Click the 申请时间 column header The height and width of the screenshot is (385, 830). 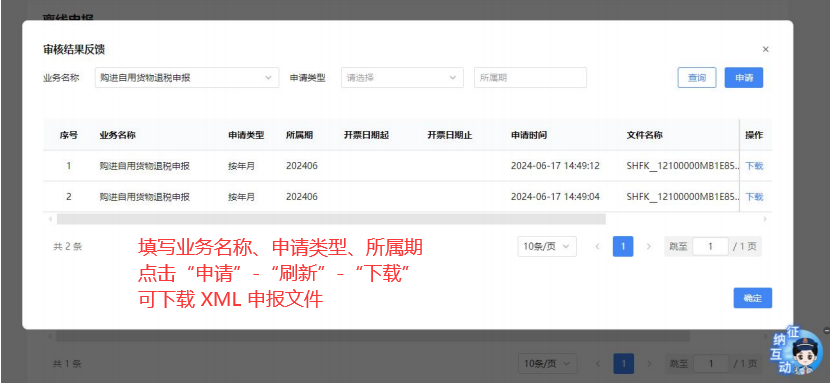[x=529, y=135]
